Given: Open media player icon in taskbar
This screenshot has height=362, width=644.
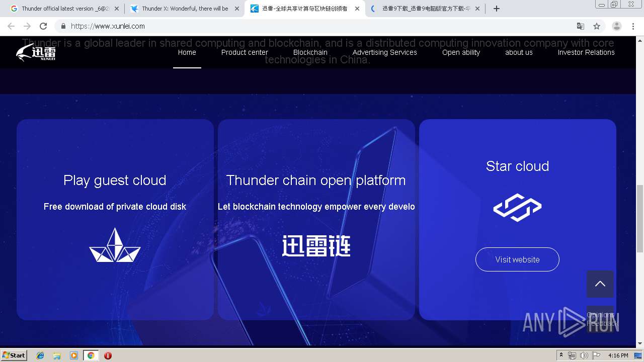Looking at the screenshot, I should (x=74, y=355).
